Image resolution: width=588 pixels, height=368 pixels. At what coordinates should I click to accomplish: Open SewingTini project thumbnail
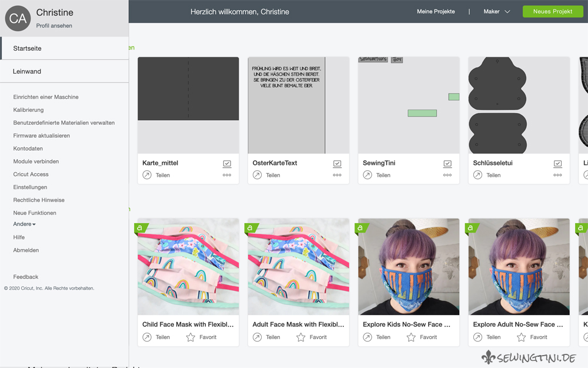409,105
